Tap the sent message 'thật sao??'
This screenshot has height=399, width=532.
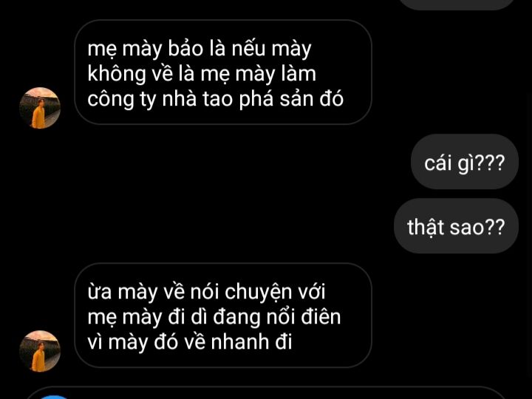coord(456,226)
